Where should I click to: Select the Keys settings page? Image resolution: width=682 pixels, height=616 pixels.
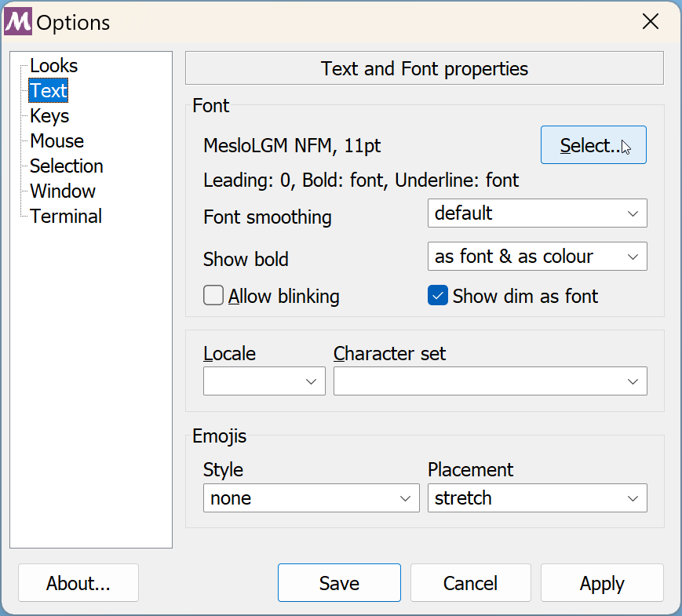[49, 115]
